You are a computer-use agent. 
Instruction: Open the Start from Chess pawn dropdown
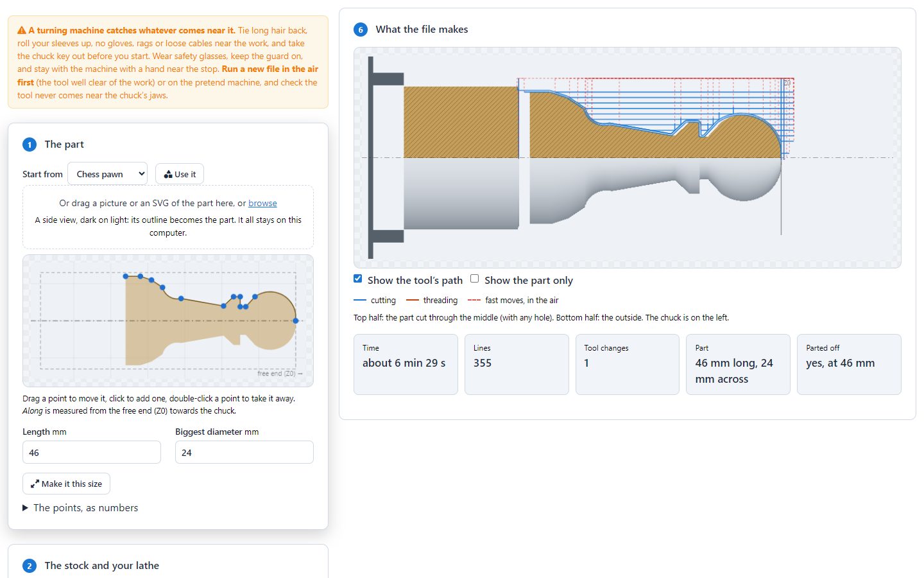[x=108, y=174]
